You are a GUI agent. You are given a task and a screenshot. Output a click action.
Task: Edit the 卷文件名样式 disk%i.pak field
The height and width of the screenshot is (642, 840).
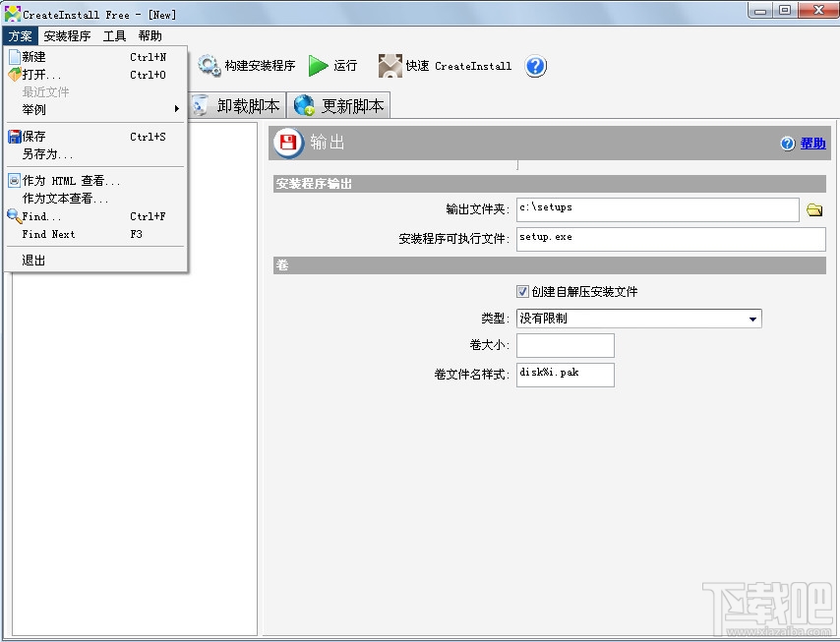[x=565, y=375]
